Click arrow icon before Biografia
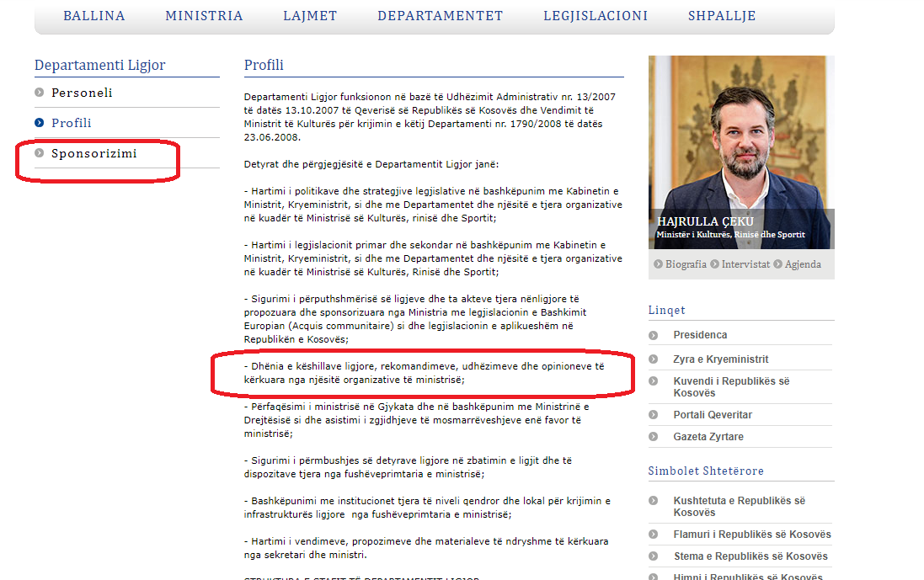The height and width of the screenshot is (580, 924). pyautogui.click(x=659, y=264)
